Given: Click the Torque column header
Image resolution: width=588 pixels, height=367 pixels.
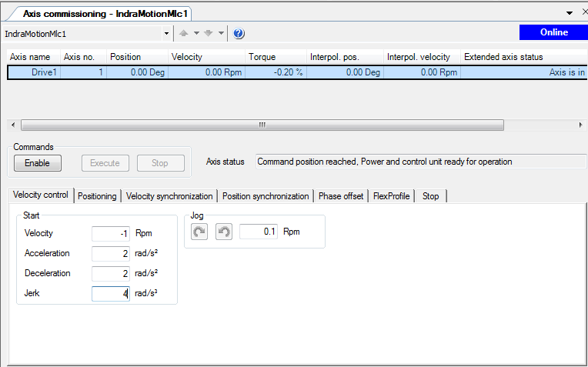Looking at the screenshot, I should pos(276,57).
